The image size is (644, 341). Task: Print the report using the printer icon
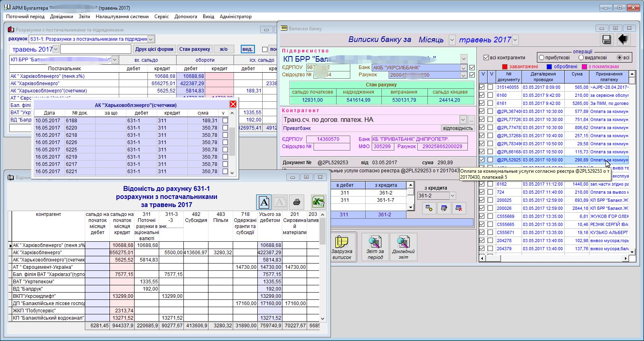pos(297,202)
